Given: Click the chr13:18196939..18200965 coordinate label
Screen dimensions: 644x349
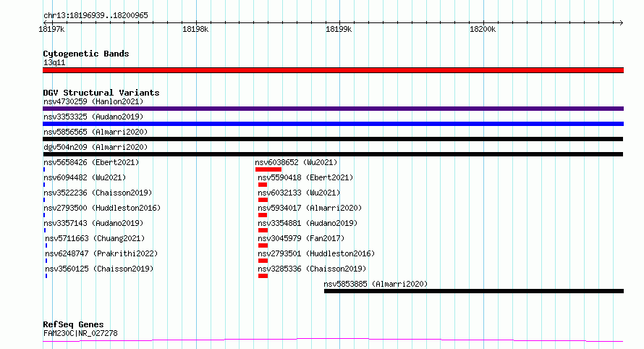Looking at the screenshot, I should point(96,15).
